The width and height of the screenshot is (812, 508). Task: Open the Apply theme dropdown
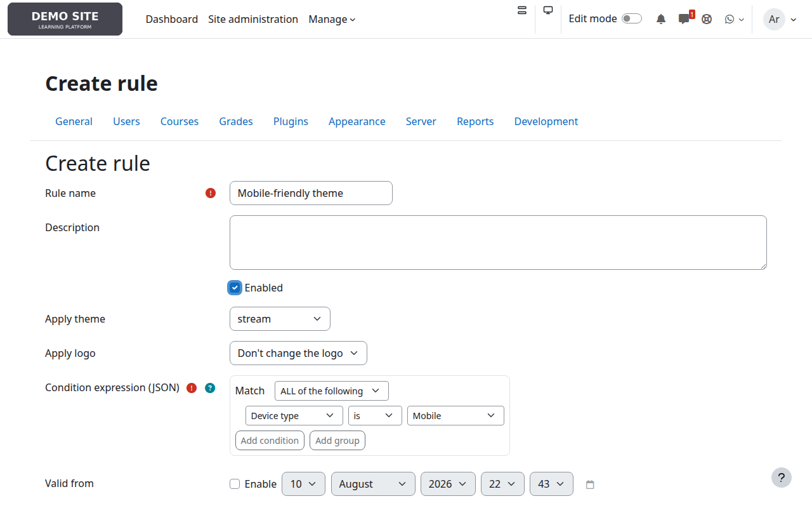coord(280,319)
